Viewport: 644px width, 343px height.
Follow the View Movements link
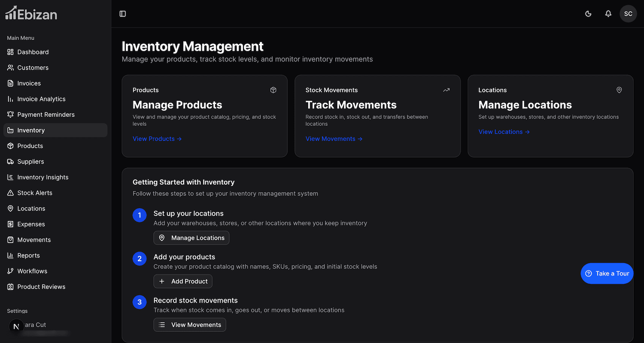point(334,139)
